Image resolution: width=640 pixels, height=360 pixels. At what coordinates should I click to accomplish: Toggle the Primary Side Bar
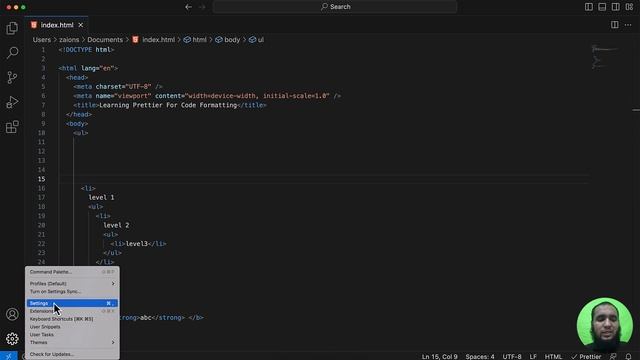click(x=589, y=7)
